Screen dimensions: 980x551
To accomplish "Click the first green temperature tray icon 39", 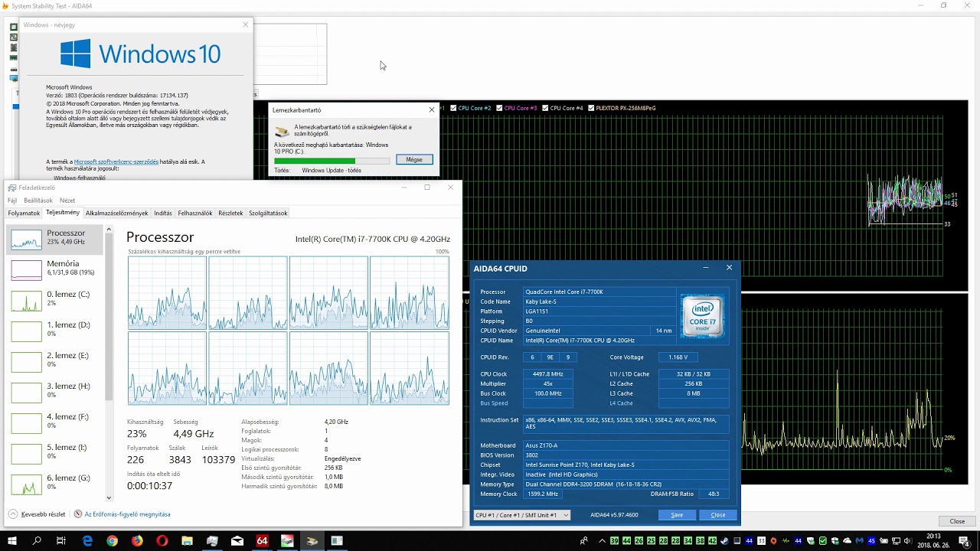I will tap(614, 541).
